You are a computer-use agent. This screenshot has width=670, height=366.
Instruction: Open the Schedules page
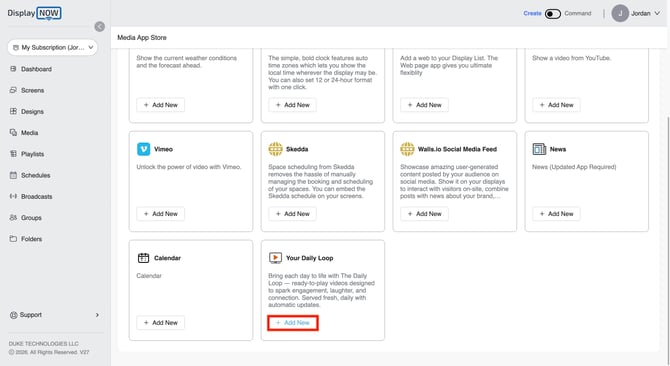(x=35, y=175)
